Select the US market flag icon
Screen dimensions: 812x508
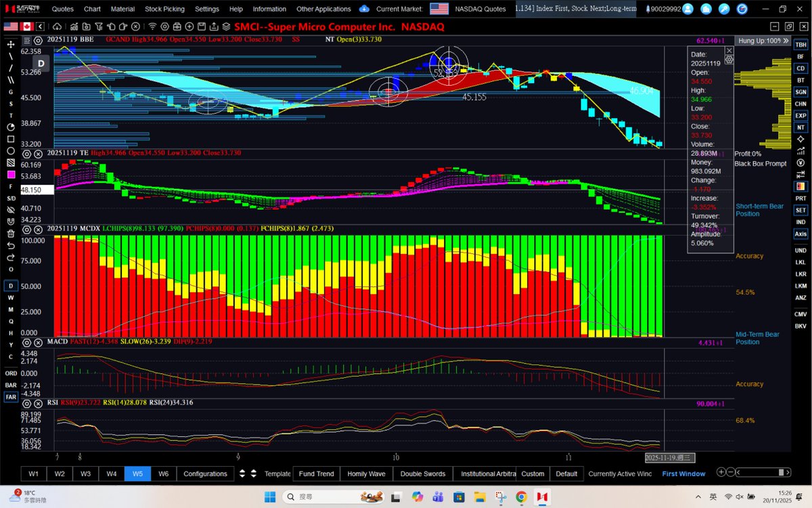11,26
